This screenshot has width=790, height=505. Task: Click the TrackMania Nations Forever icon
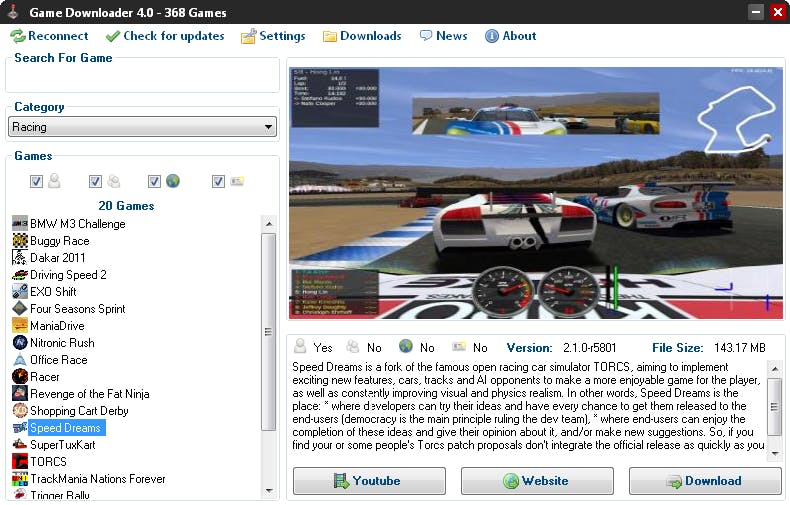click(20, 479)
